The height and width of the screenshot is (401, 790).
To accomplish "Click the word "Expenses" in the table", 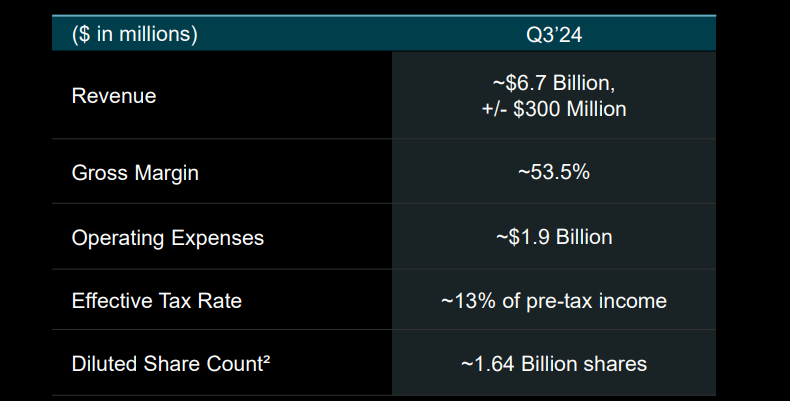I will point(220,237).
